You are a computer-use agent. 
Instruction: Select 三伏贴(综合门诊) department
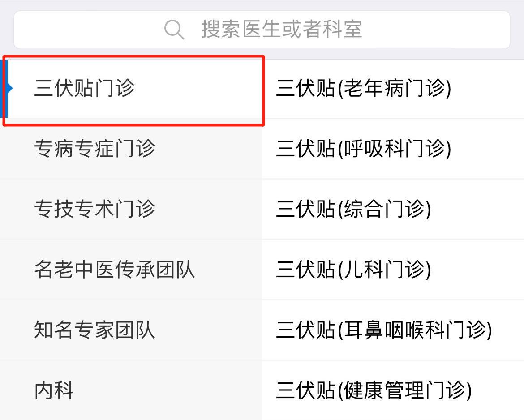tap(353, 209)
